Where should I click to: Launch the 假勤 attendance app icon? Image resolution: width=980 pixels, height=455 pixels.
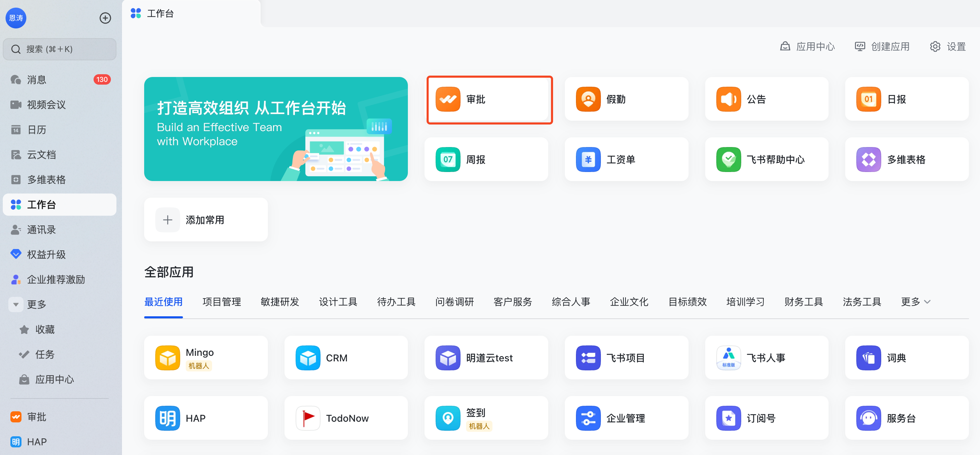click(588, 100)
